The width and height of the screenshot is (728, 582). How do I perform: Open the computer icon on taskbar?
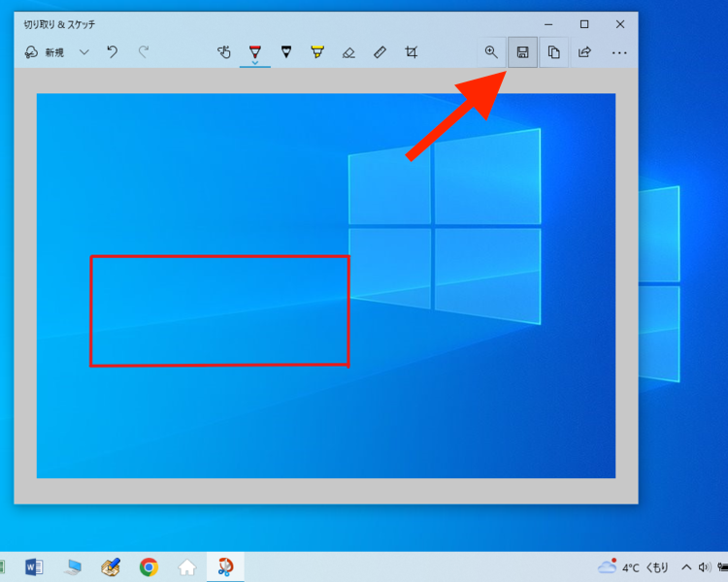click(73, 567)
